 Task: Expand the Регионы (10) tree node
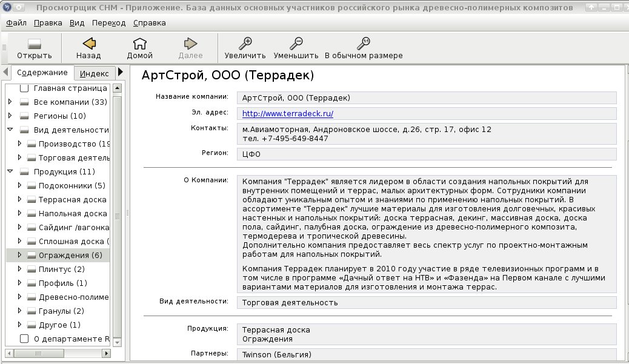tap(10, 116)
